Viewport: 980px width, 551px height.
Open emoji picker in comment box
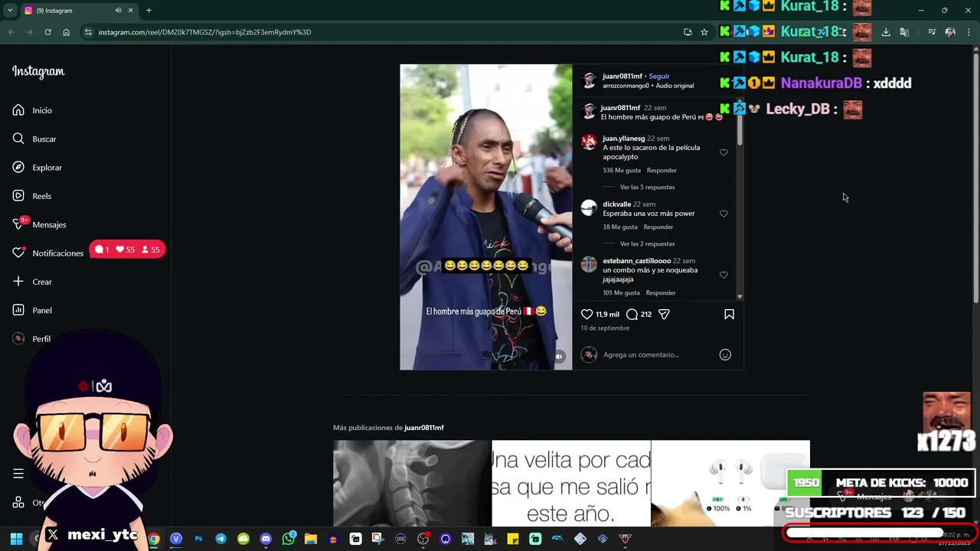click(x=725, y=354)
